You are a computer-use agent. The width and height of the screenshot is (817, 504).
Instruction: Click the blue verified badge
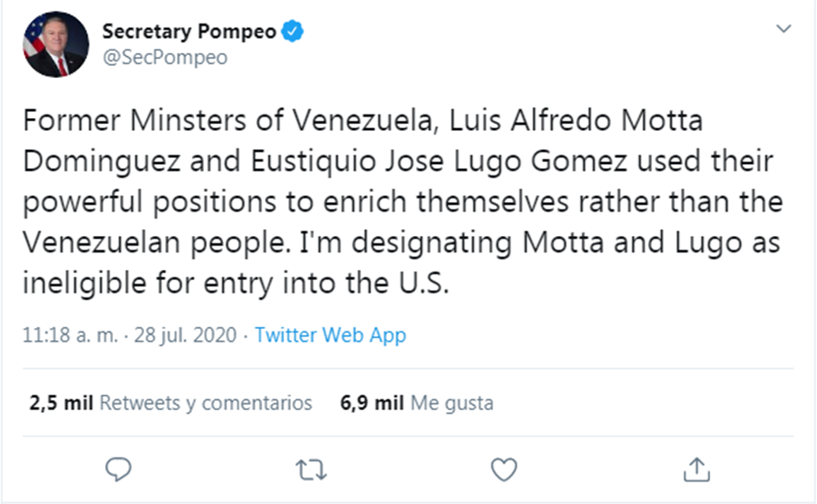[294, 32]
